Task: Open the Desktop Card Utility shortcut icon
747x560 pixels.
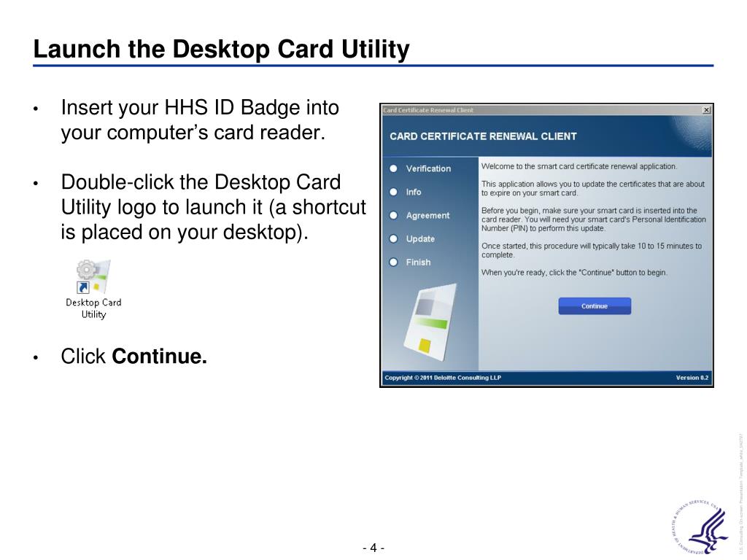Action: 93,276
